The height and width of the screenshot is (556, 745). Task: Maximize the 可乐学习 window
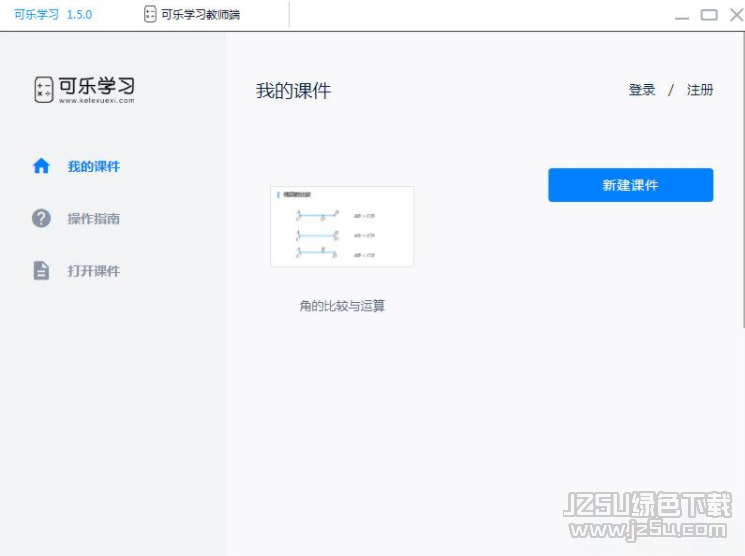[709, 15]
